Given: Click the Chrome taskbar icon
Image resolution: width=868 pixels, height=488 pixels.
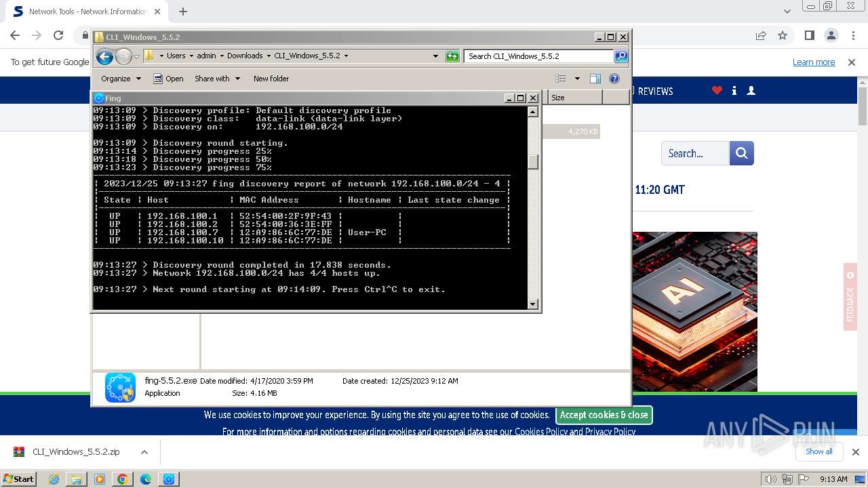Looking at the screenshot, I should [x=122, y=479].
